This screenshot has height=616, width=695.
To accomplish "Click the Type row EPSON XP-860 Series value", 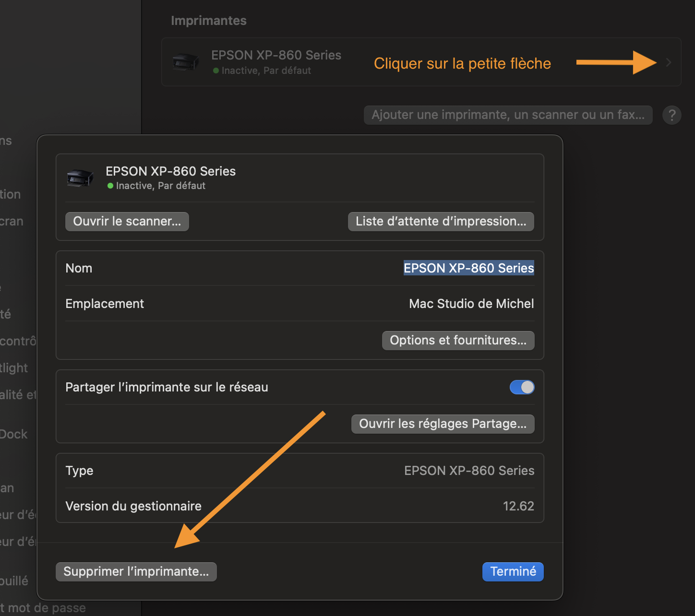I will (469, 471).
